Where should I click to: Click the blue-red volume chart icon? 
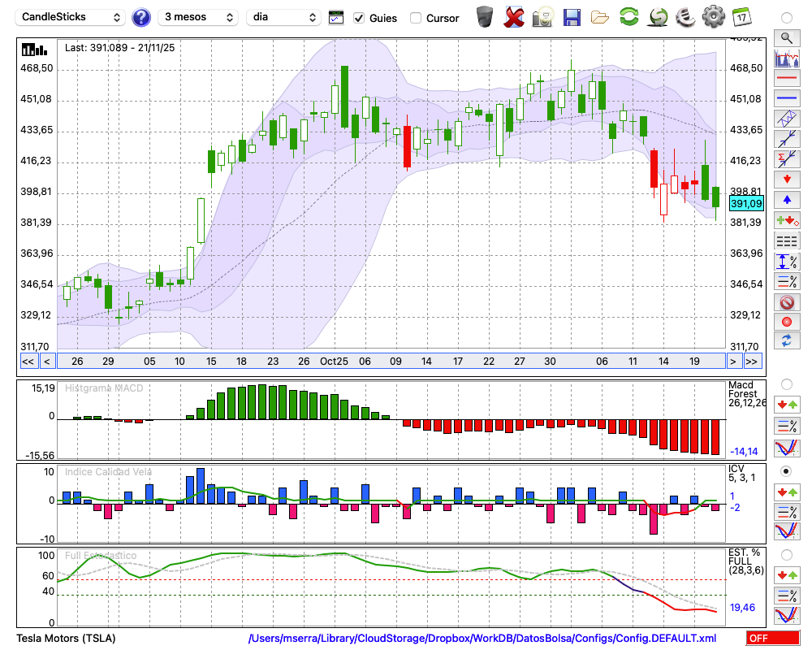(x=787, y=58)
